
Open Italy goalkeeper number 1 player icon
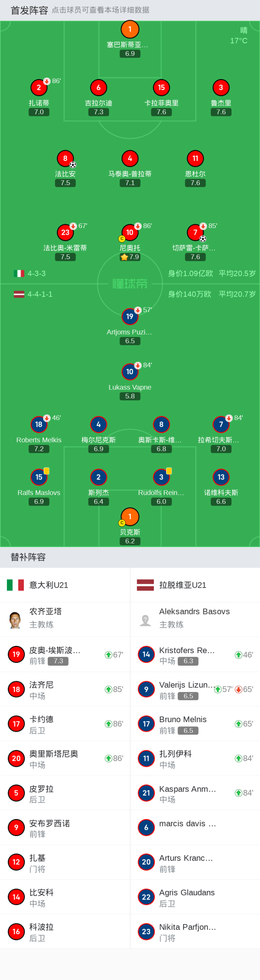coord(130,29)
